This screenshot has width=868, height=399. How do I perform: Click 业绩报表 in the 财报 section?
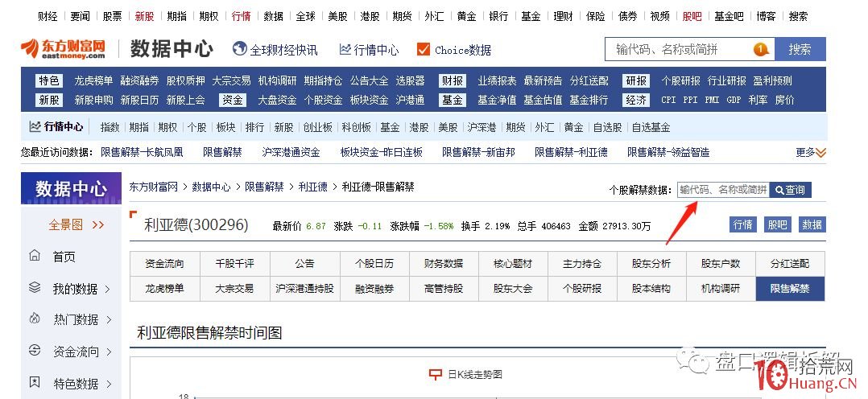coord(497,80)
